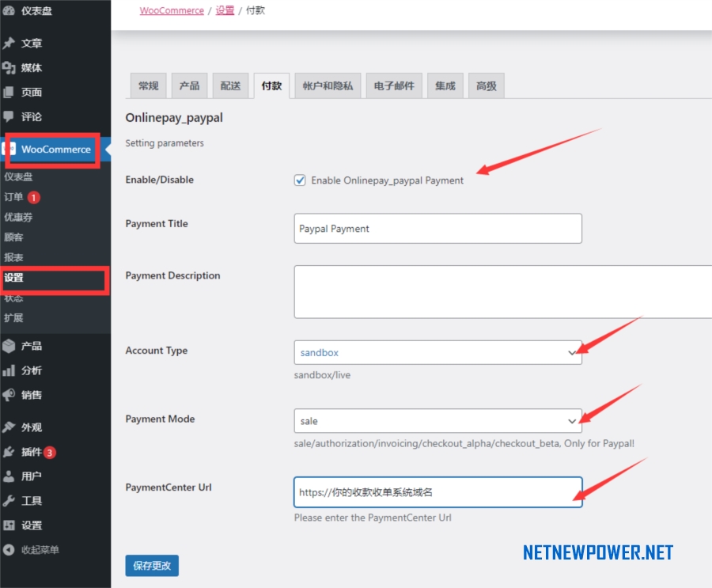Open WooCommerce 仪表盘 submenu item
The width and height of the screenshot is (712, 588).
click(18, 176)
